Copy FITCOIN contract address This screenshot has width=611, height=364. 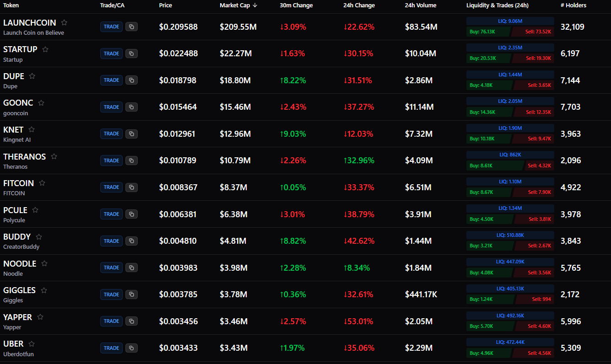click(x=131, y=187)
